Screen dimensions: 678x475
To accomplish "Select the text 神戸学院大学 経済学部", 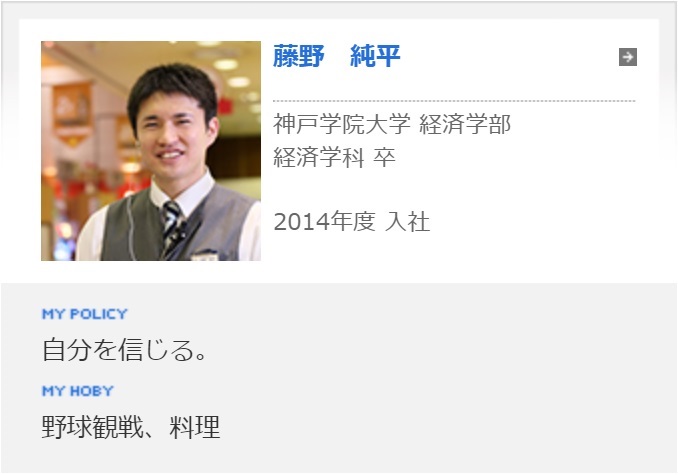I will 392,124.
